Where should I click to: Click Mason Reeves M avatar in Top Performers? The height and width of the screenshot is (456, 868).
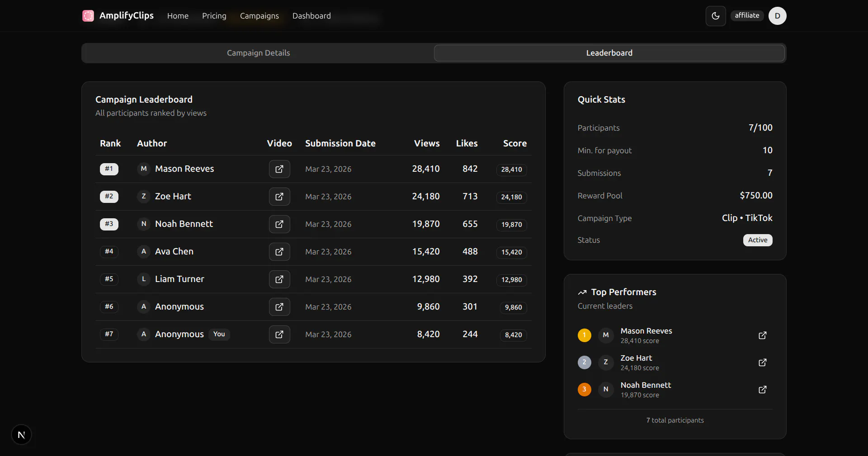coord(606,335)
